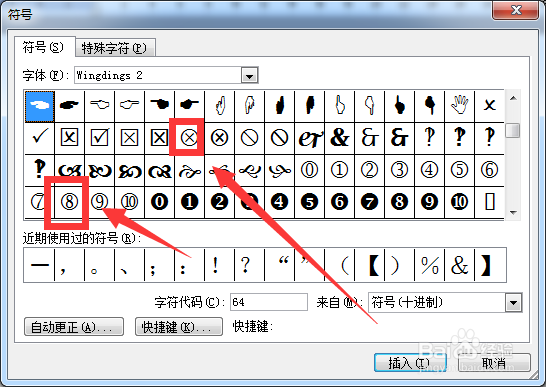Select outlined circled digit 4
The height and width of the screenshot is (387, 546).
[x=429, y=170]
